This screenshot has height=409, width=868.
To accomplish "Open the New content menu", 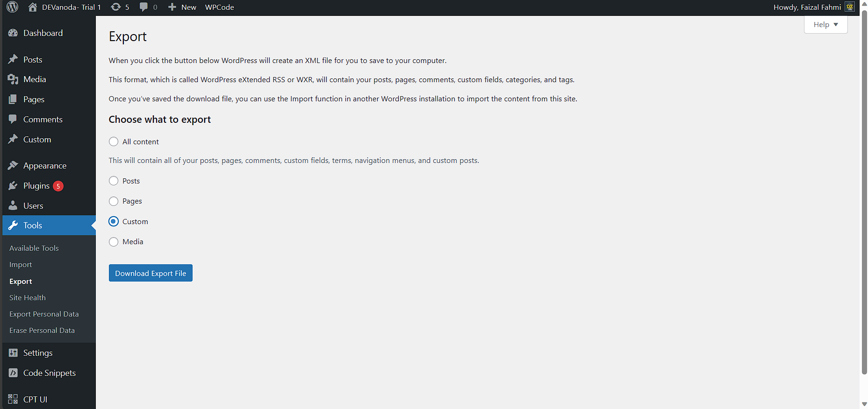I will coord(182,7).
